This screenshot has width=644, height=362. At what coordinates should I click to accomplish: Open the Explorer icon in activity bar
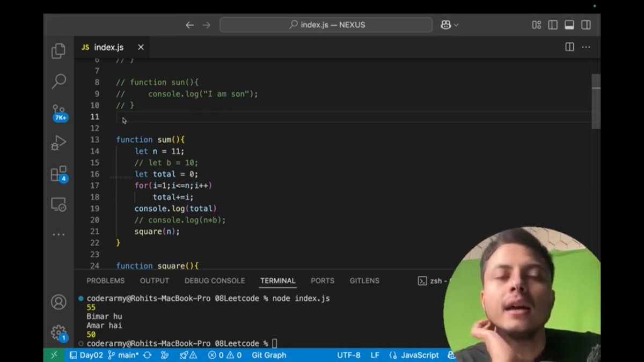pos(58,50)
